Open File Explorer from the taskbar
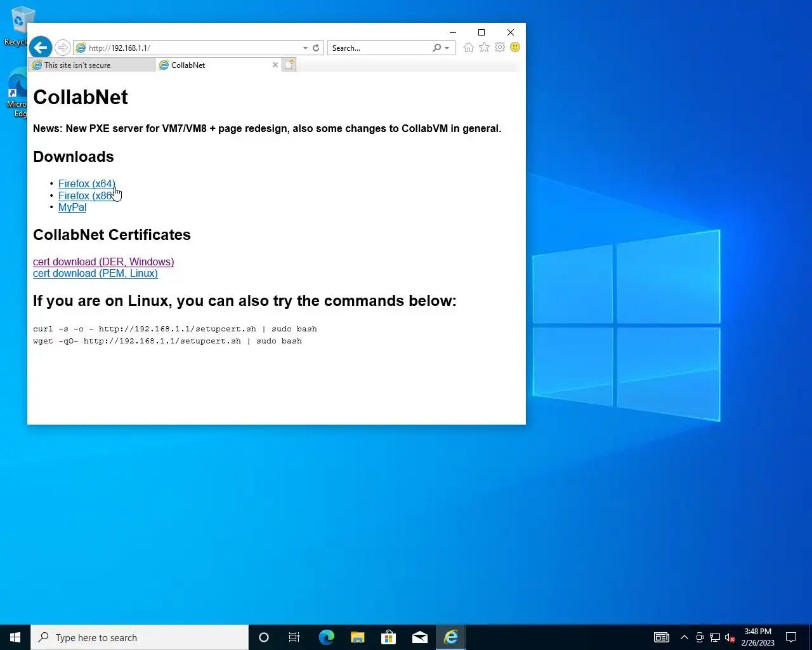Viewport: 812px width, 650px height. [x=357, y=637]
